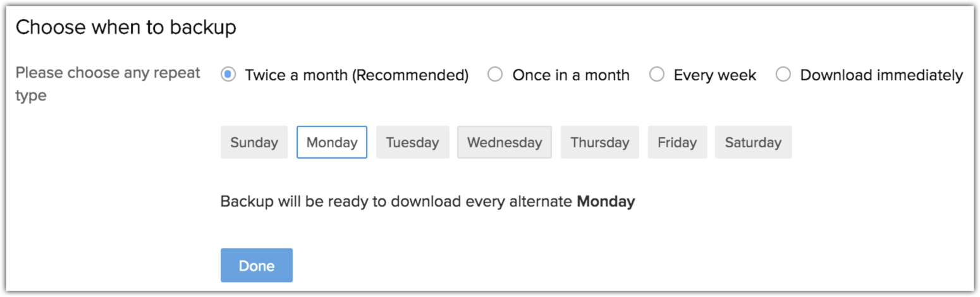Select the Friday day button

click(x=677, y=142)
